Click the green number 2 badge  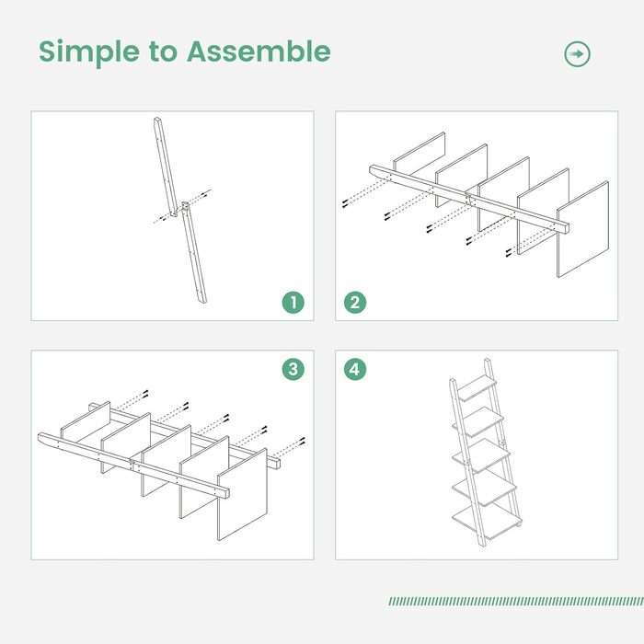pos(355,302)
